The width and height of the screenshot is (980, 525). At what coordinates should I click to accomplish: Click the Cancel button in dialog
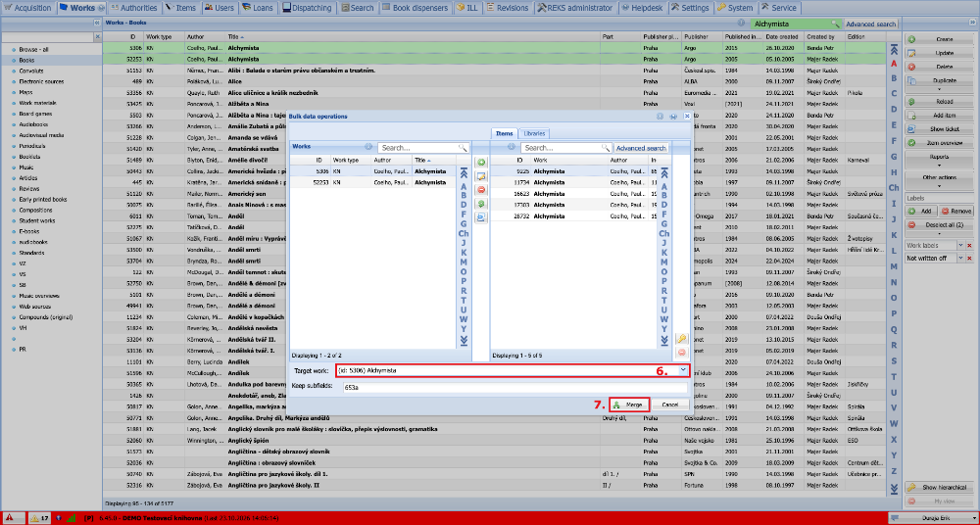[670, 405]
